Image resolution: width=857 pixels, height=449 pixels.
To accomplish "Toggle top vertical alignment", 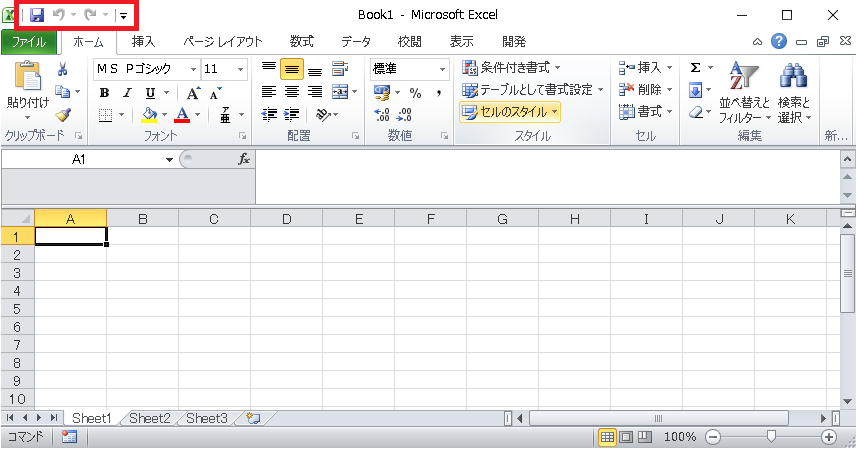I will point(268,69).
